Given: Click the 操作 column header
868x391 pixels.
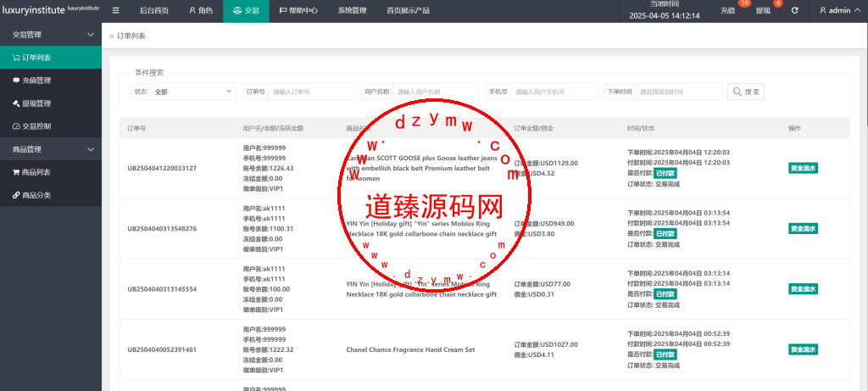Looking at the screenshot, I should pyautogui.click(x=794, y=128).
